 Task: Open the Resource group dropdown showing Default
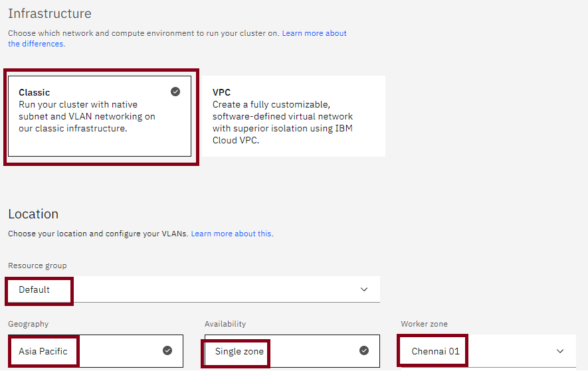193,289
